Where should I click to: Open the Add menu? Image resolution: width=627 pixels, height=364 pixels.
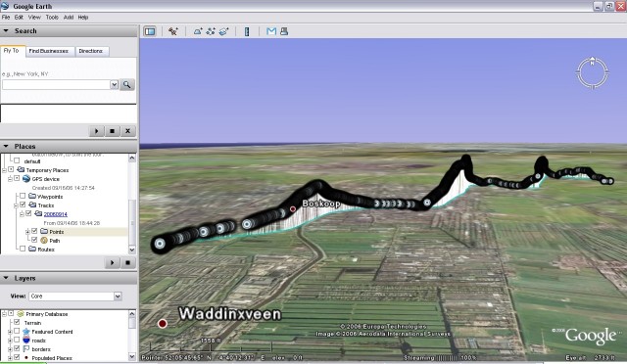69,18
